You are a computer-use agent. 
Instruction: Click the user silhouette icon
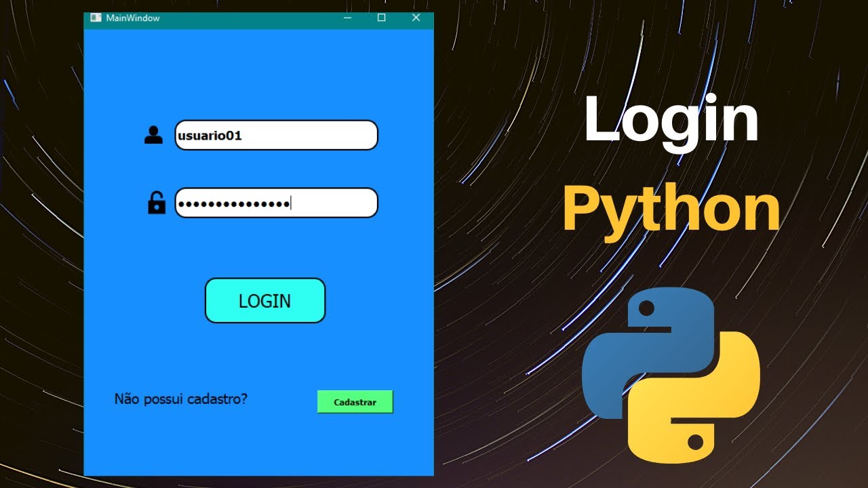point(154,135)
